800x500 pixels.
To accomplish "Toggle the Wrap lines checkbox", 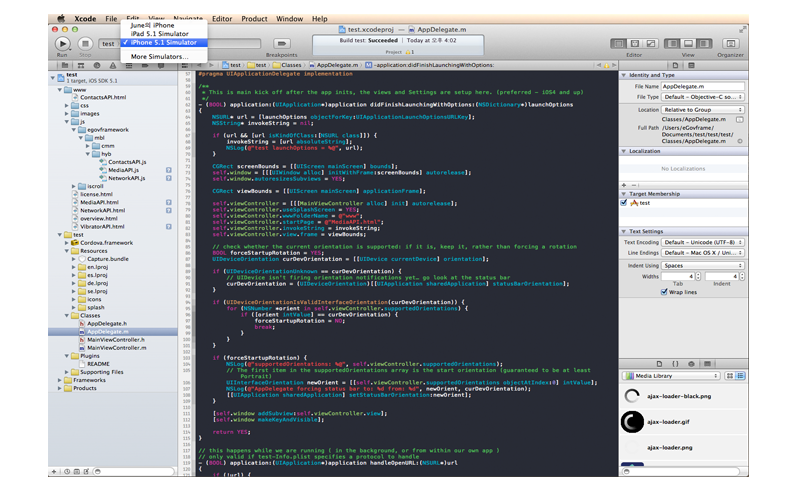I will pyautogui.click(x=663, y=293).
